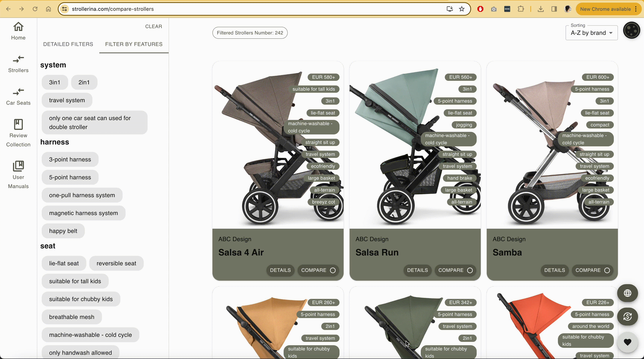Bookmark this page with the star icon
Viewport: 644px width, 359px height.
pos(462,9)
